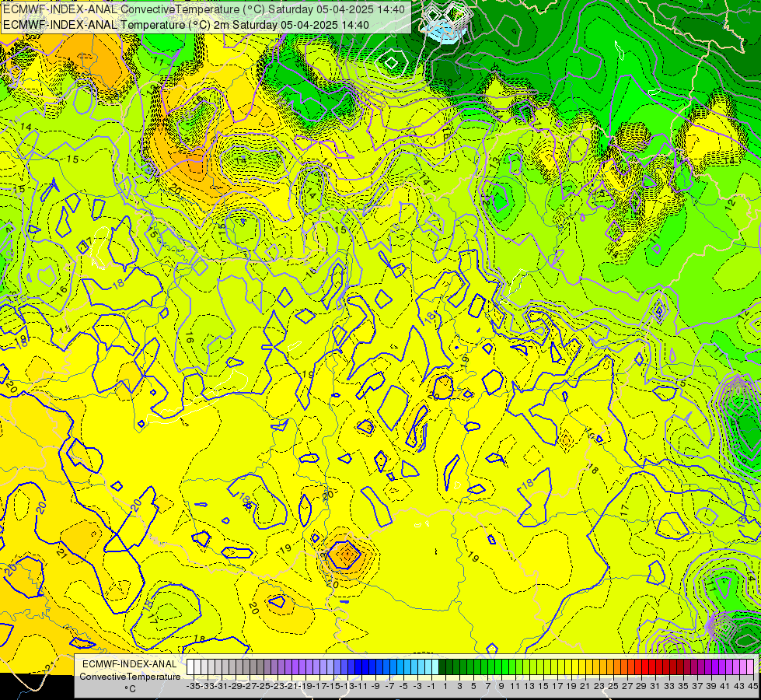Click ECMWF-INDEX-ANAL label inside the legend box

(x=130, y=664)
